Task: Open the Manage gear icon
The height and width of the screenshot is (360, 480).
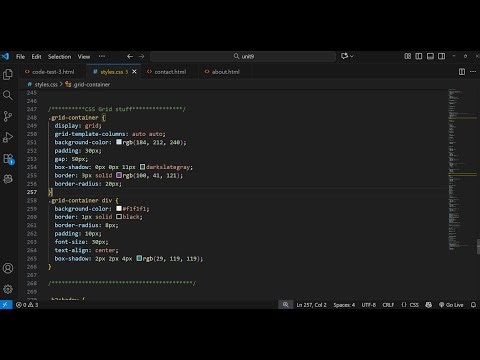Action: pyautogui.click(x=8, y=289)
